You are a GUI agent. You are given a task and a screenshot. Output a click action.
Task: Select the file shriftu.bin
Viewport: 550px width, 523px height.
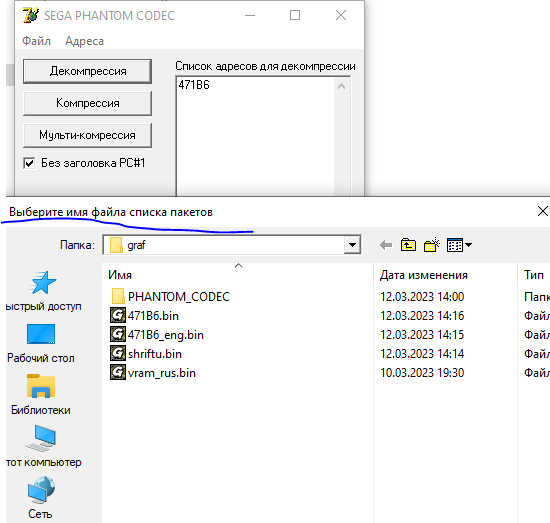tap(155, 354)
